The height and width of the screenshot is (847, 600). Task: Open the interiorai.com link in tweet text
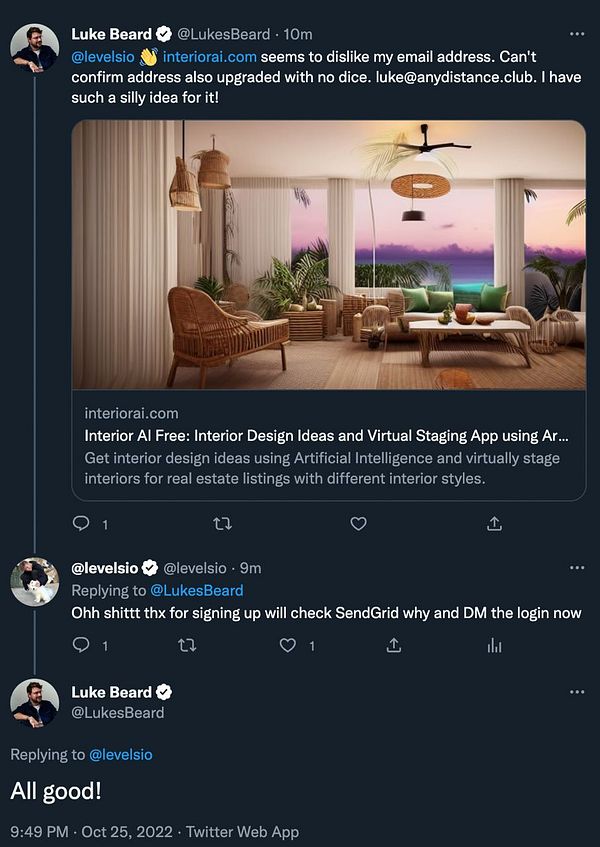click(x=209, y=57)
